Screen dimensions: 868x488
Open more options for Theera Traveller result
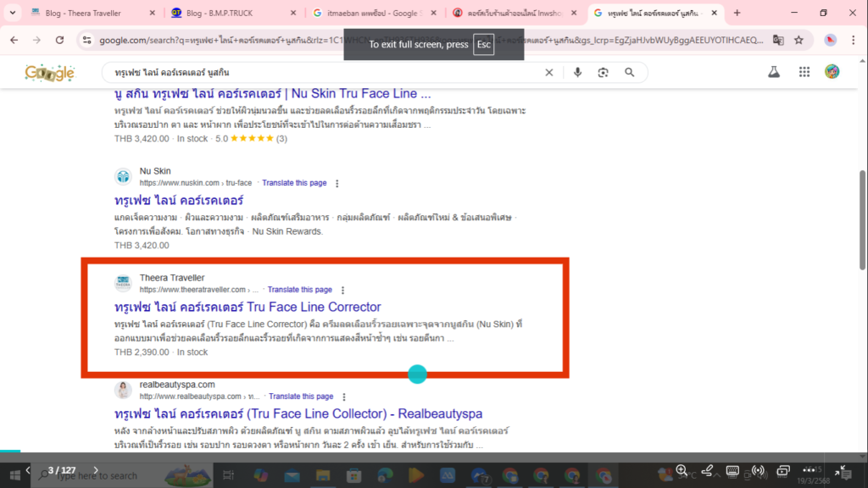coord(342,290)
